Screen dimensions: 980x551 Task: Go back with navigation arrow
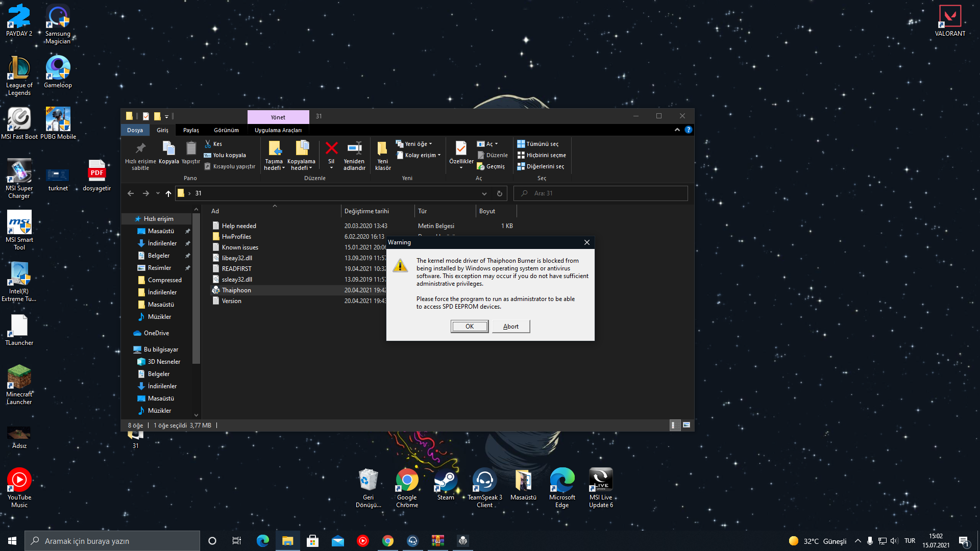(x=131, y=193)
